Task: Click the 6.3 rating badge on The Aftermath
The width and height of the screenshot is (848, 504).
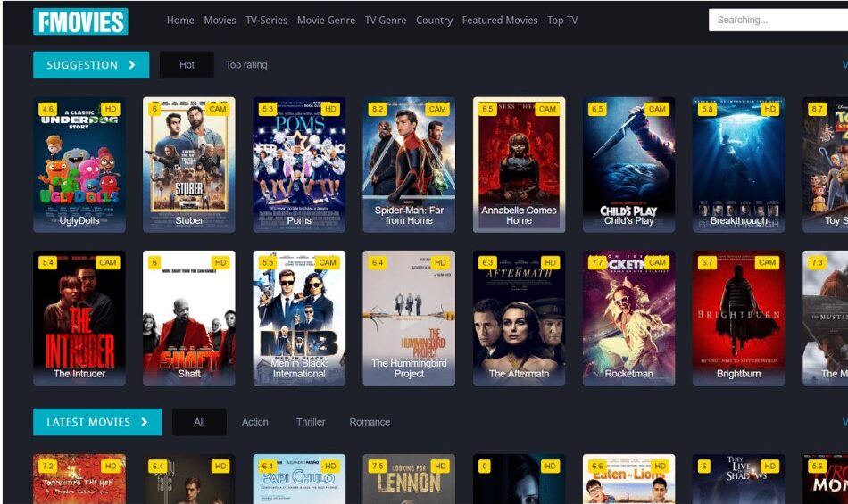Action: pos(487,262)
